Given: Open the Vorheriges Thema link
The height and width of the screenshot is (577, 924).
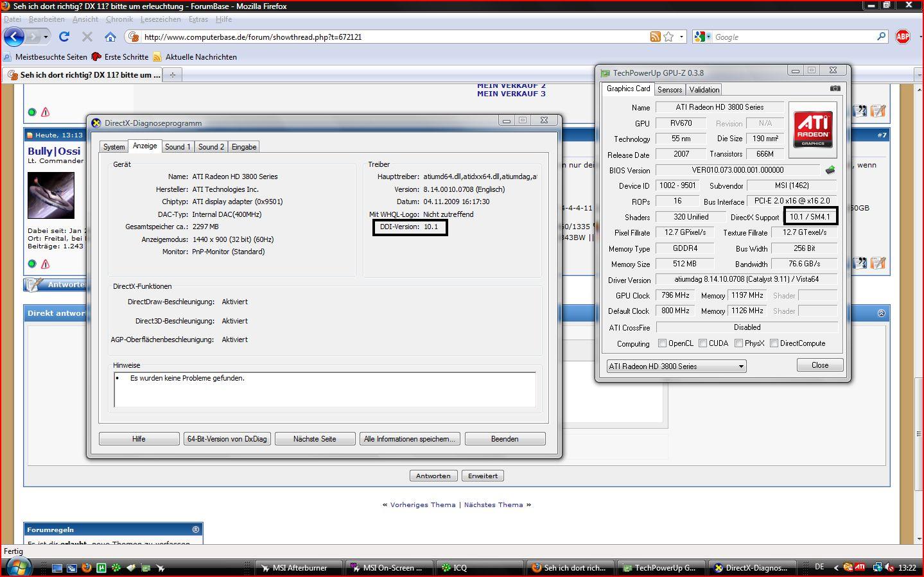Looking at the screenshot, I should tap(423, 504).
